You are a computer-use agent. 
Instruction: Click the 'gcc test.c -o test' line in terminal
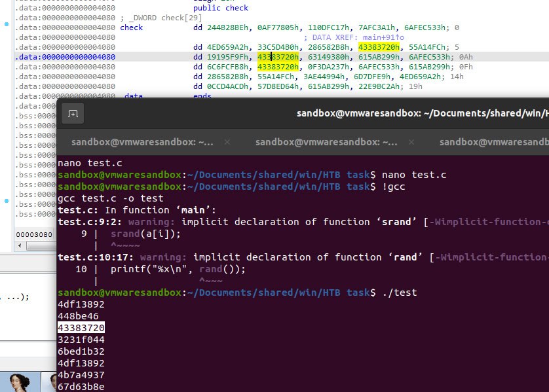pos(111,198)
